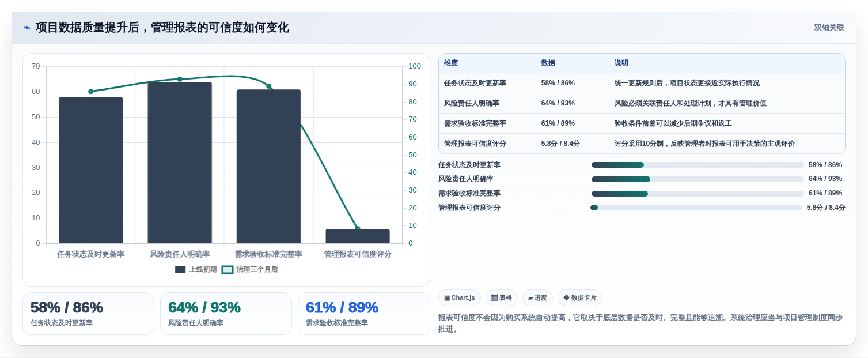Open the 58% / 86% data card
Viewport: 868px width, 358px height.
[88, 314]
